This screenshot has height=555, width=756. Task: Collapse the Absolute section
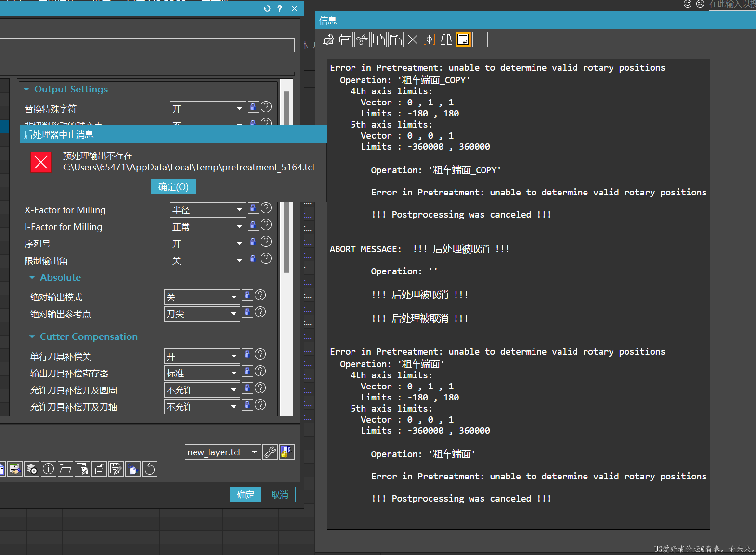point(32,278)
